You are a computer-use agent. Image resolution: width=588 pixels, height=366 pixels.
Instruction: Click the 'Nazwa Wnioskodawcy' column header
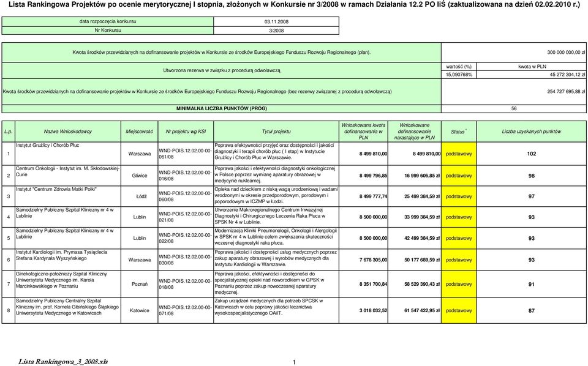click(x=68, y=132)
